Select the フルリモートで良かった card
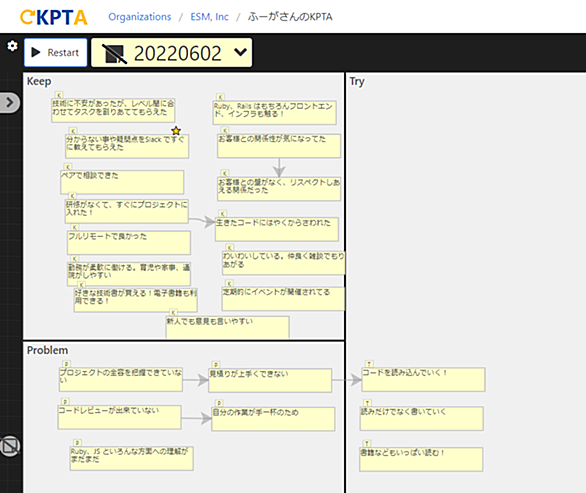This screenshot has width=586, height=493. click(129, 243)
